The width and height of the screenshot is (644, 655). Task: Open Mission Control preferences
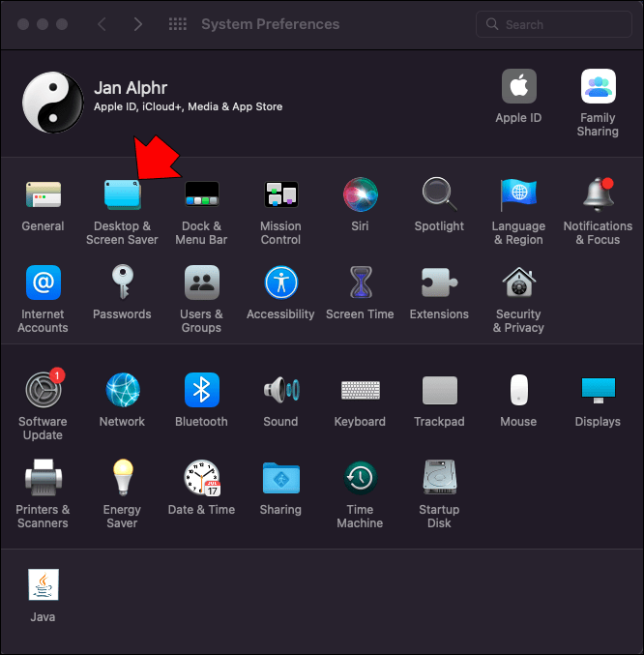point(280,194)
